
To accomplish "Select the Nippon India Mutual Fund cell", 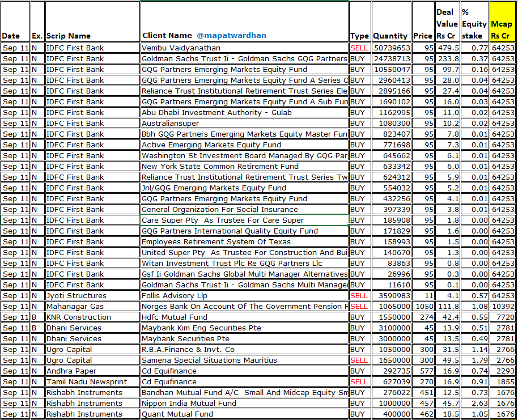I will tap(244, 404).
